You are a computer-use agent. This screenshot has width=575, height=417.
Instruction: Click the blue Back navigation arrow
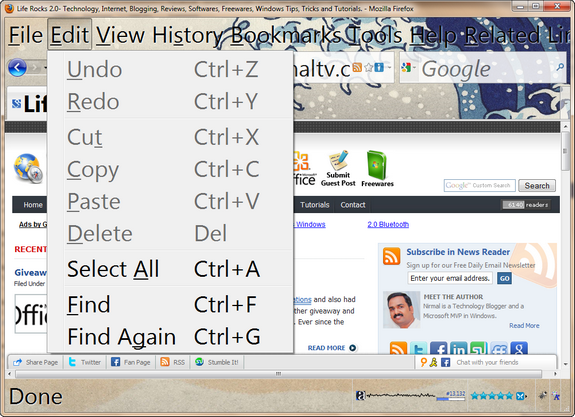[x=17, y=67]
